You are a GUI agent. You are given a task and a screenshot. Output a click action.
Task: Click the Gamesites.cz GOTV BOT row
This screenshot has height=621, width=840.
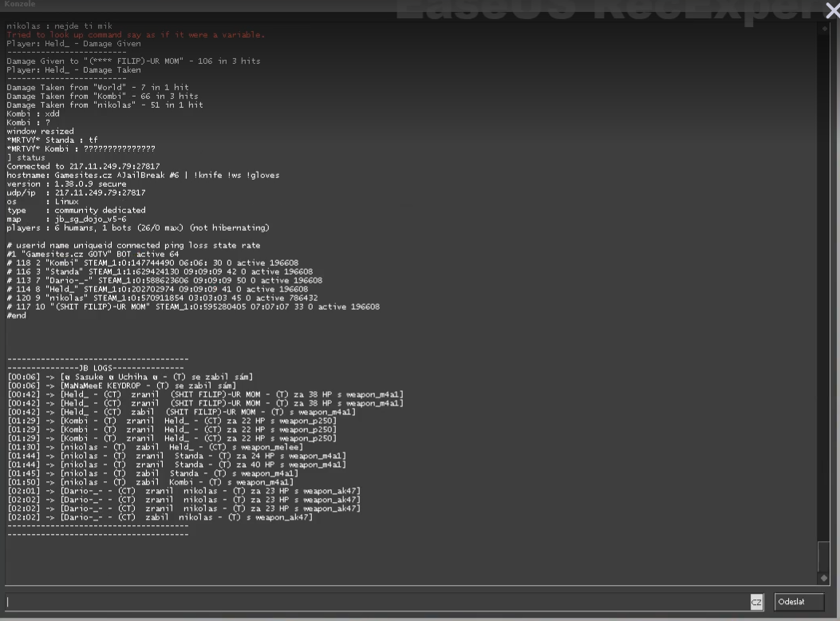(93, 255)
